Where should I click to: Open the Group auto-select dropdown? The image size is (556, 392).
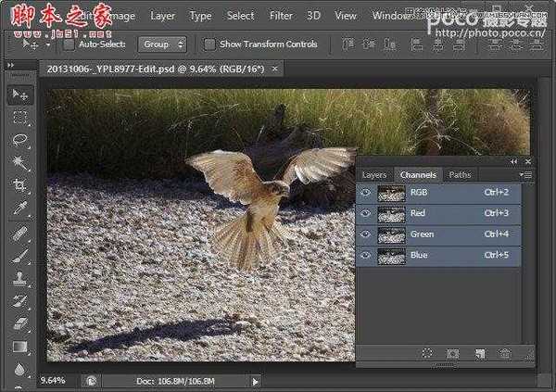(x=162, y=44)
